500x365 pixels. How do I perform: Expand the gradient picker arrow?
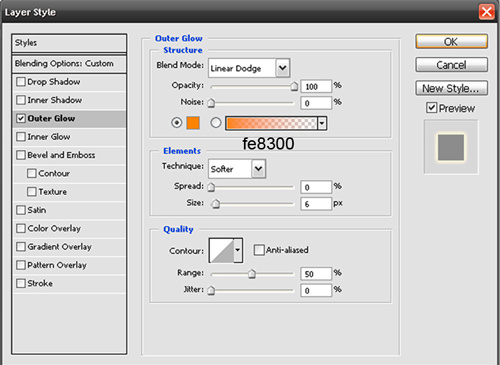tap(322, 123)
